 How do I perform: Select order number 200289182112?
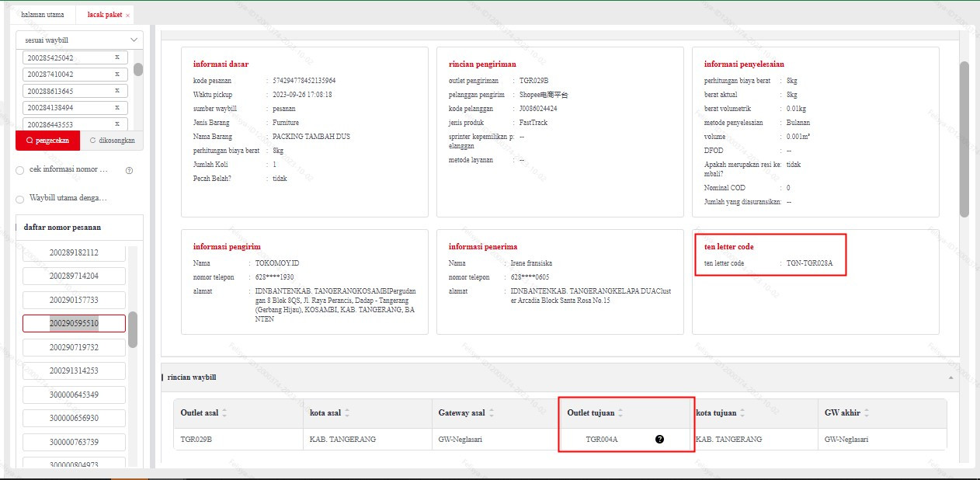[x=74, y=252]
